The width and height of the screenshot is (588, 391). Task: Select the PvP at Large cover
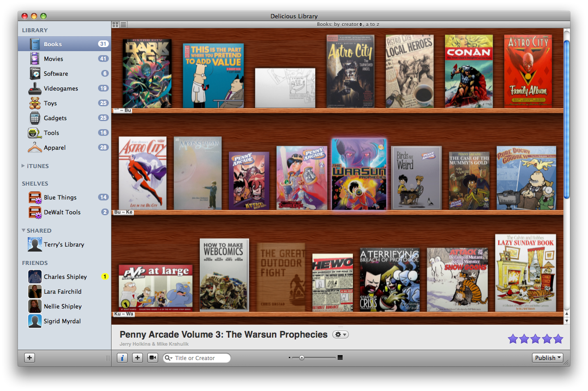155,288
